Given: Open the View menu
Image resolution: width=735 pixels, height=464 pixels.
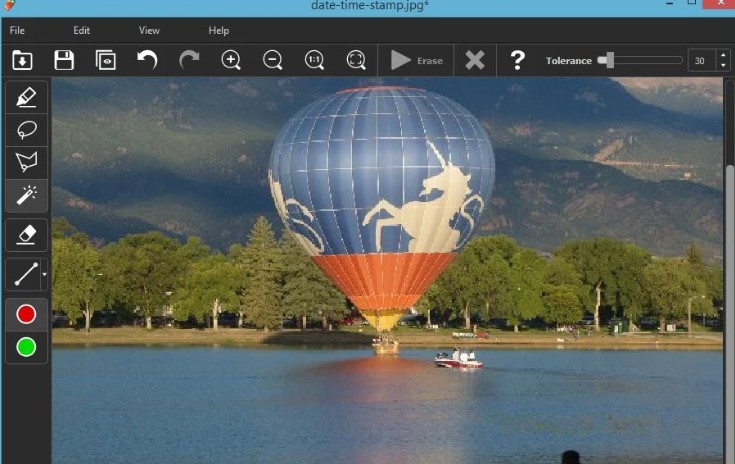Looking at the screenshot, I should (x=149, y=31).
